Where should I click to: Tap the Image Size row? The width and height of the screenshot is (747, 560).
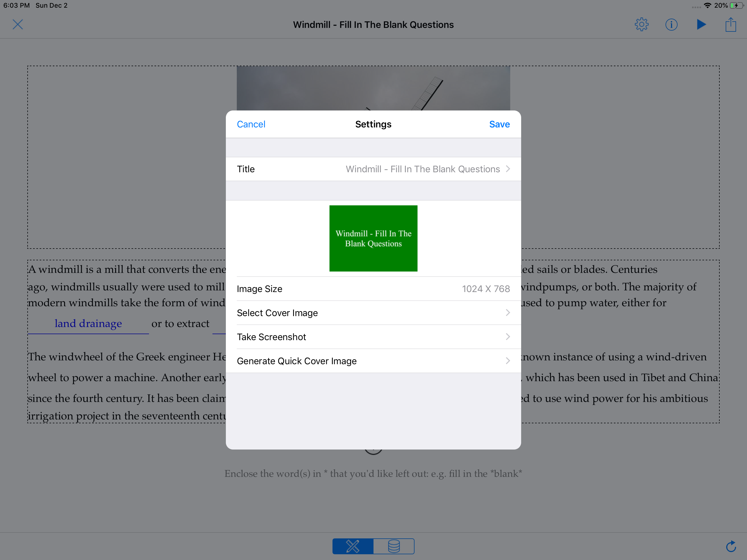pyautogui.click(x=373, y=289)
